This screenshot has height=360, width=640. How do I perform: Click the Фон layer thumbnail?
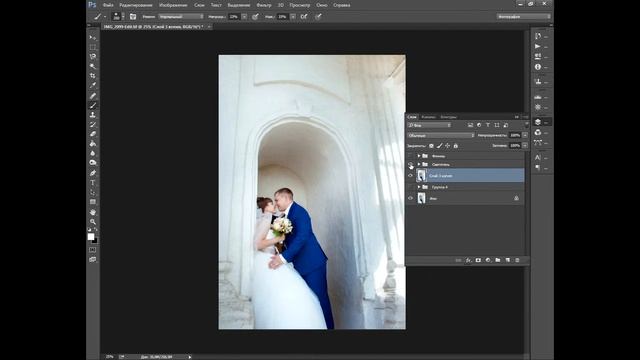coord(422,198)
